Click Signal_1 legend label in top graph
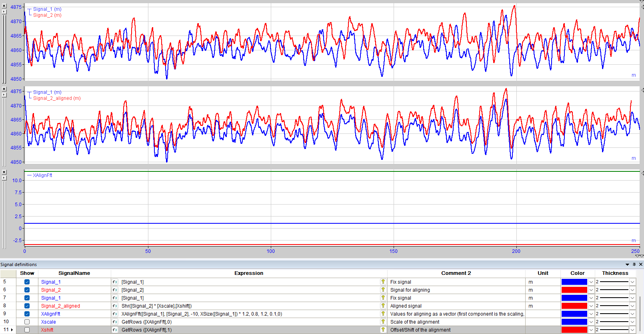This screenshot has width=644, height=334. click(47, 9)
